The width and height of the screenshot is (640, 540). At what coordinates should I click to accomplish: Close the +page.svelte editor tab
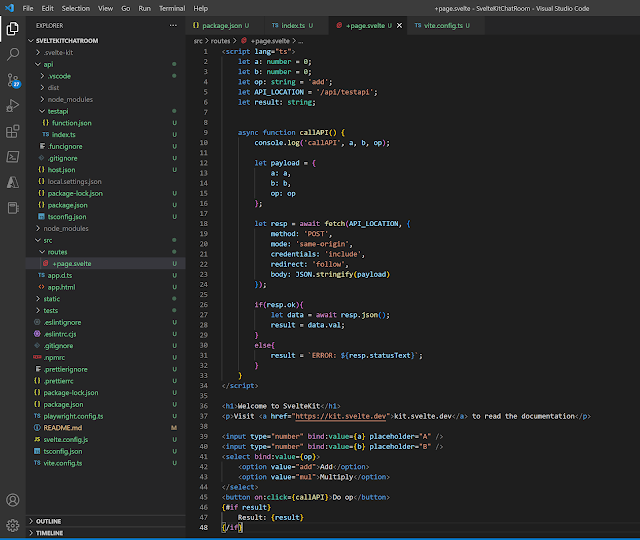click(x=399, y=24)
